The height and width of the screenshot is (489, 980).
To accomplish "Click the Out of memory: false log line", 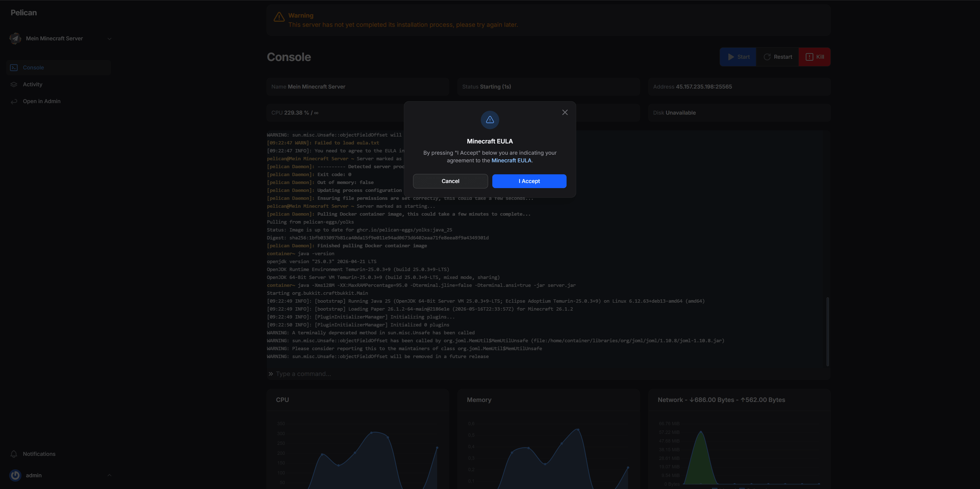I will point(320,182).
